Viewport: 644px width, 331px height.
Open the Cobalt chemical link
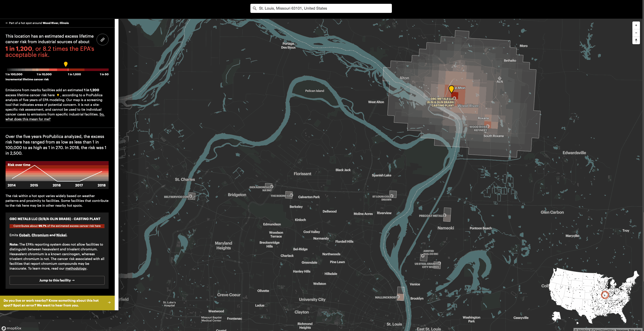(24, 235)
